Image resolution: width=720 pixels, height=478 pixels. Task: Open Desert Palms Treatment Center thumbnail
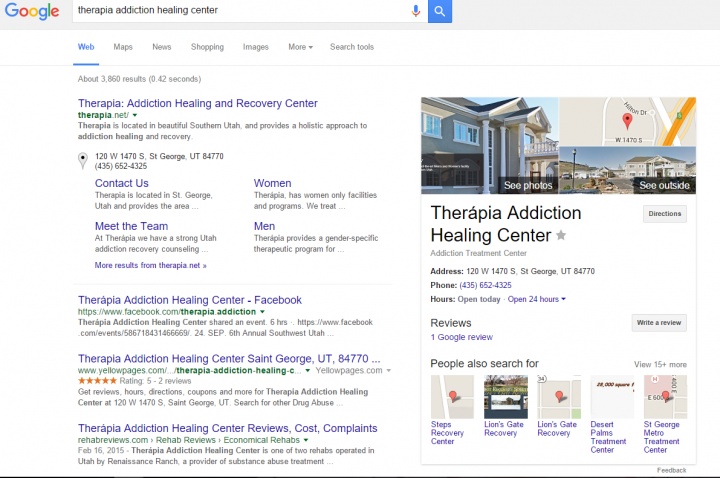612,397
